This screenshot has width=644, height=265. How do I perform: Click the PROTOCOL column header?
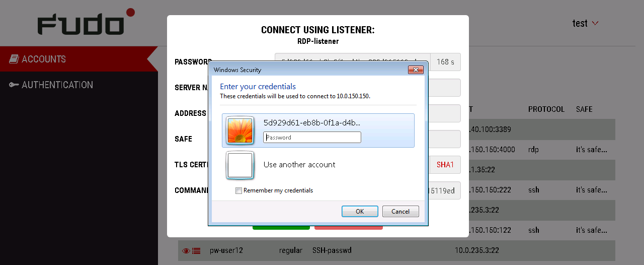[x=546, y=109]
